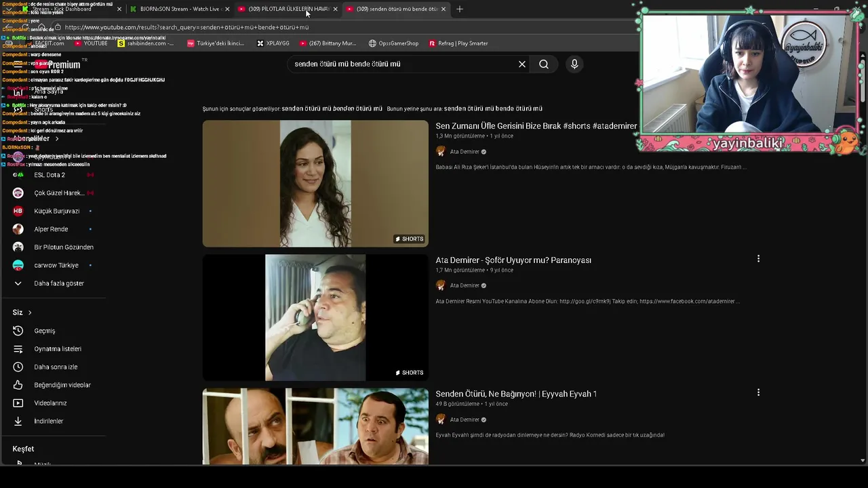Viewport: 868px width, 488px height.
Task: Open the thumbnail of Senden Ötürü, Ne Bağırıyon
Action: (315, 426)
